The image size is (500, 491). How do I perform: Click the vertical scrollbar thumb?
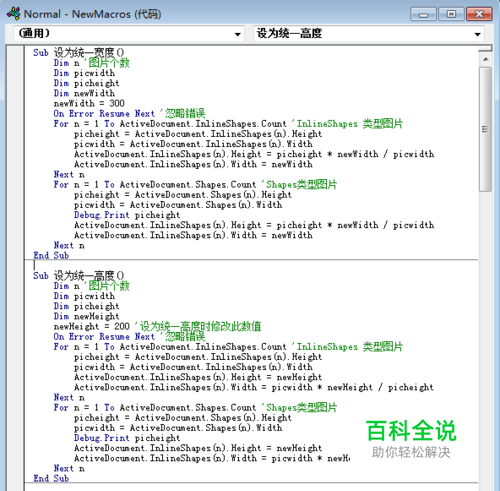486,129
